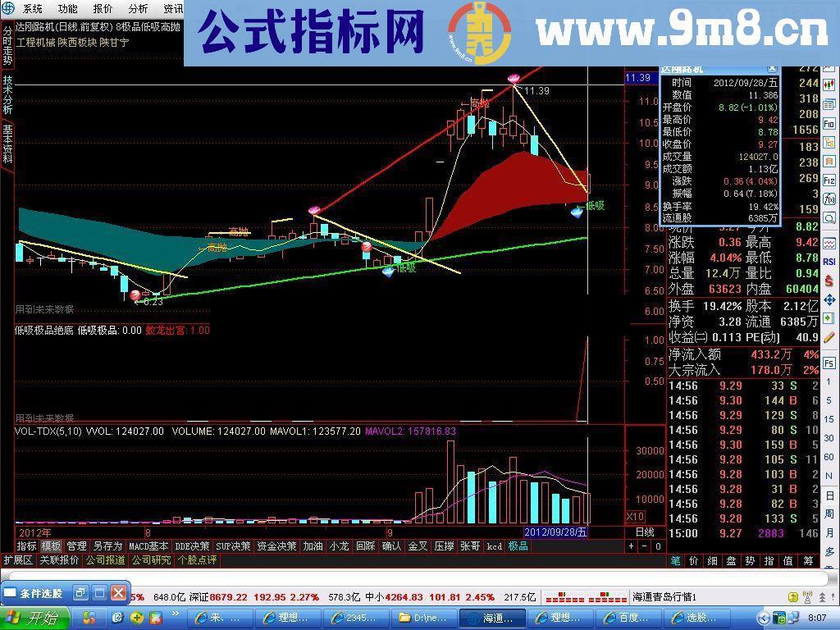This screenshot has width=840, height=630.
Task: Click the F10 icon in right toolbar
Action: point(829,123)
